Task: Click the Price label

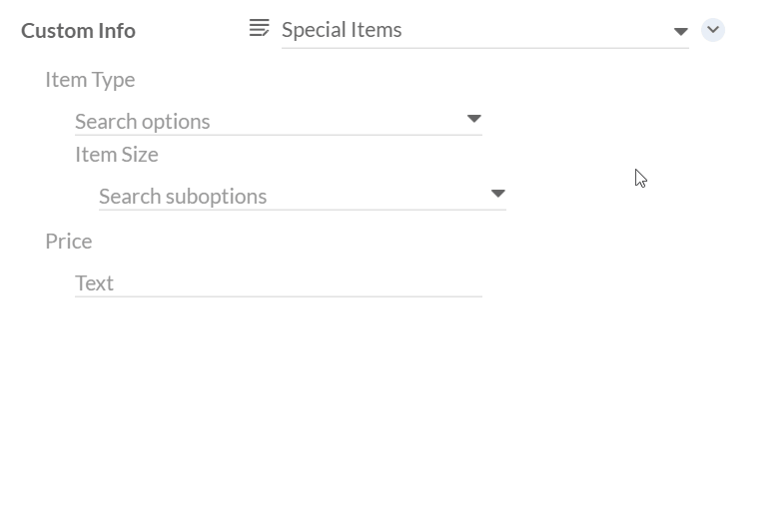Action: click(x=68, y=241)
